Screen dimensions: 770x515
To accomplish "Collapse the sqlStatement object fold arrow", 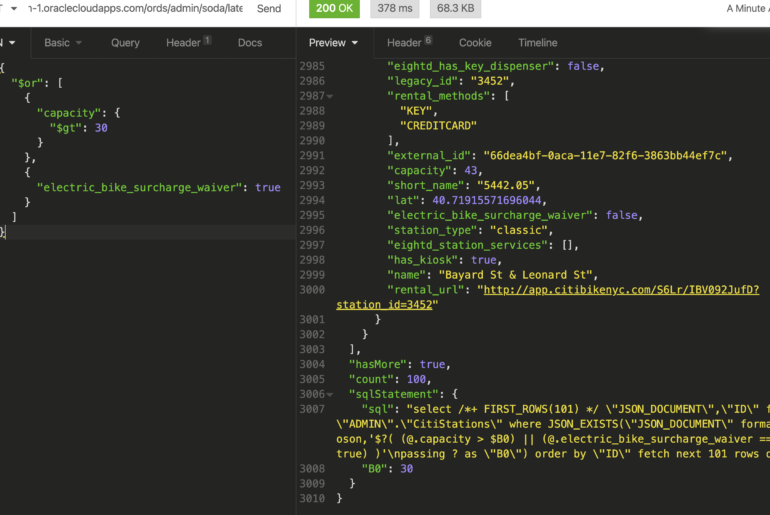I will (x=330, y=395).
